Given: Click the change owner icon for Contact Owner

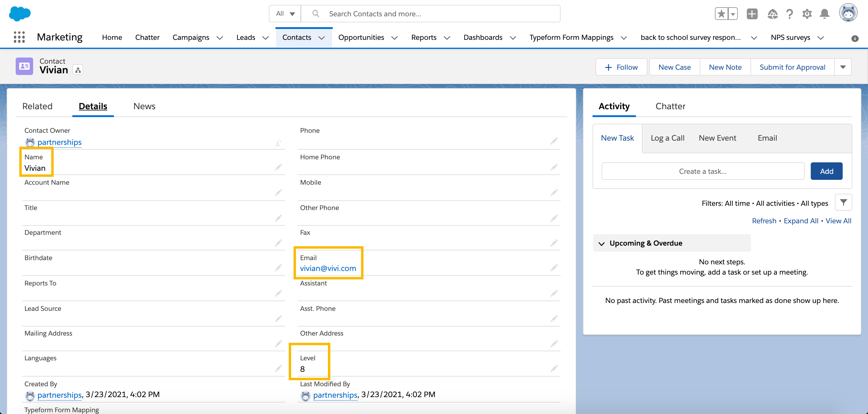Looking at the screenshot, I should click(278, 142).
